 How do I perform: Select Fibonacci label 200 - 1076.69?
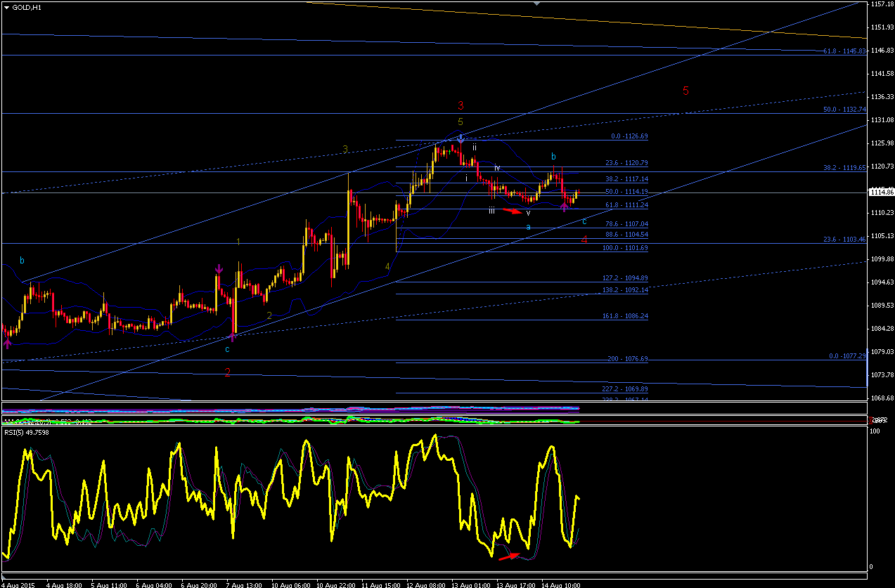628,359
